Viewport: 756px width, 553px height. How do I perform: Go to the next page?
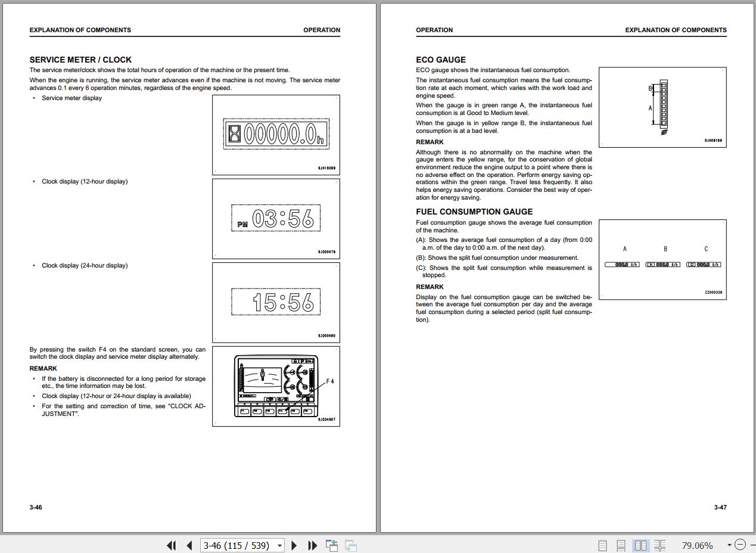click(x=294, y=545)
